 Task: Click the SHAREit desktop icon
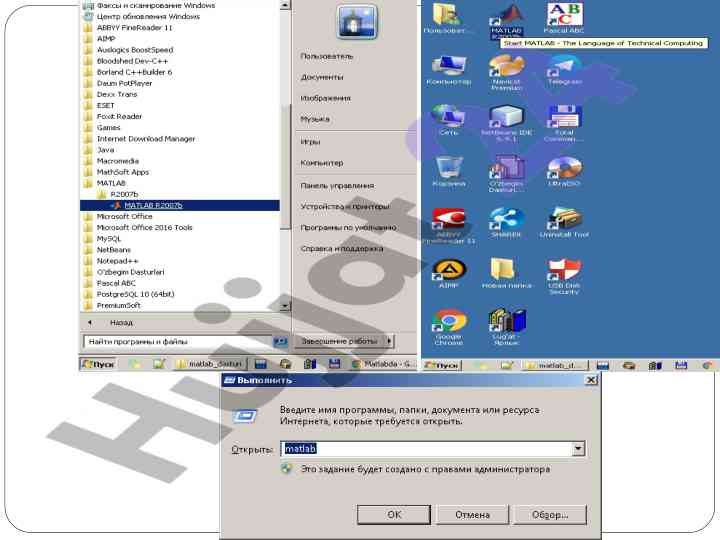(506, 221)
